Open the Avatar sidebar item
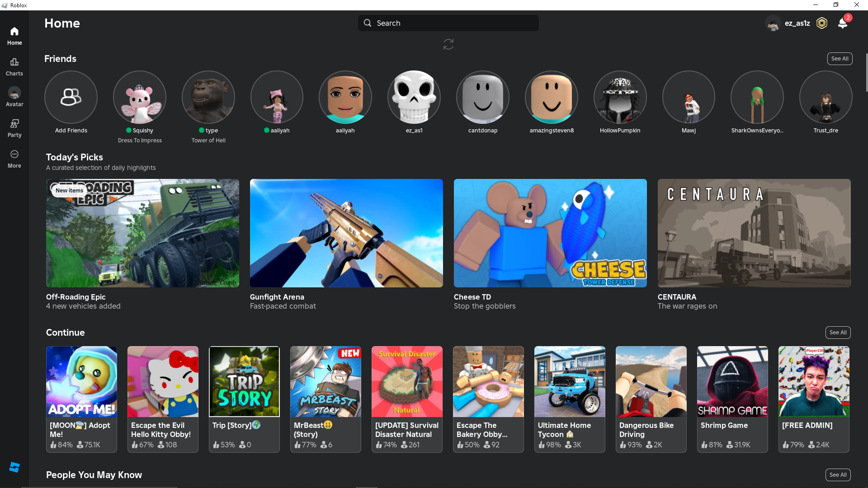The height and width of the screenshot is (488, 868). pos(14,97)
